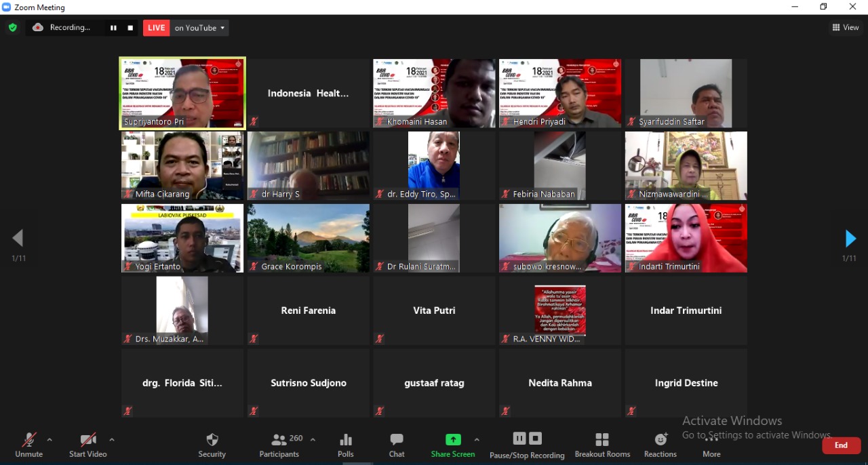Click 'Recording...' status text

(70, 28)
